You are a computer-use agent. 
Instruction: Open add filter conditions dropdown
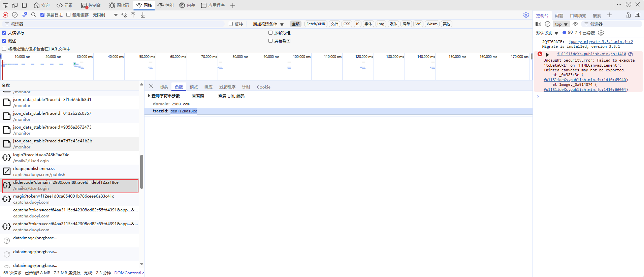(x=268, y=24)
